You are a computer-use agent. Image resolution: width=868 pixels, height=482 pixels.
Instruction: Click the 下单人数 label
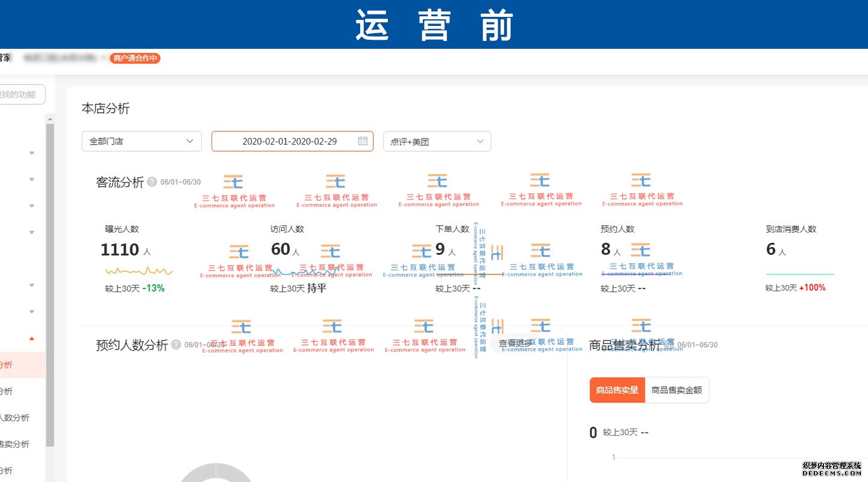click(x=452, y=229)
